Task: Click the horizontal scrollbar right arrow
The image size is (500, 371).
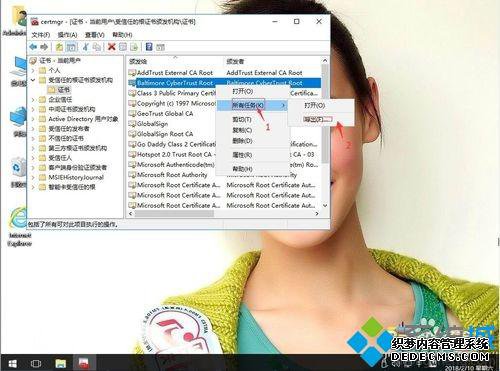Action: pyautogui.click(x=317, y=214)
